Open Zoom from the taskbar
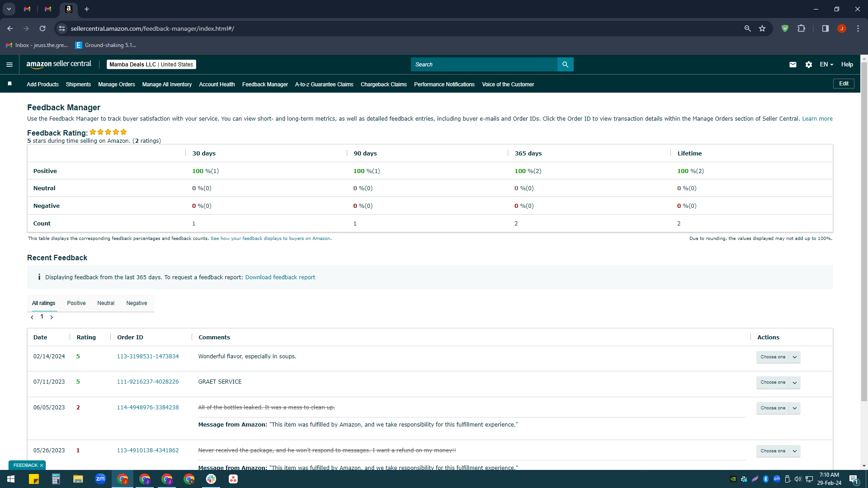 coord(100,479)
